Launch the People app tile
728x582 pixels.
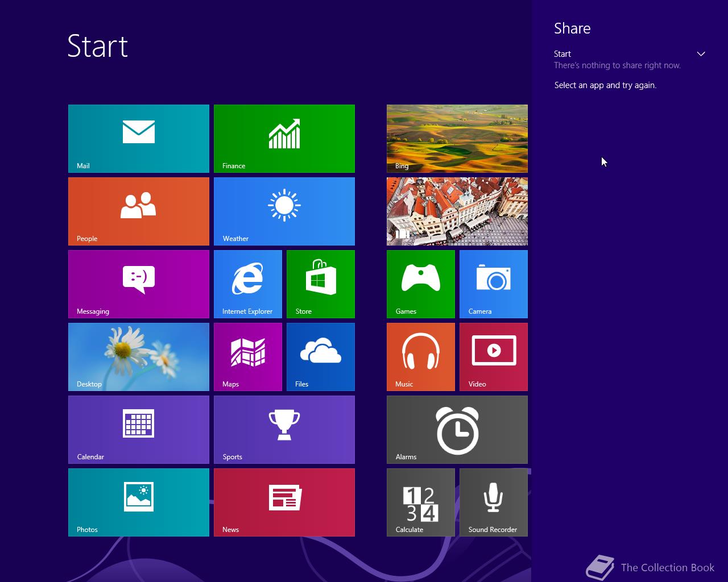139,211
